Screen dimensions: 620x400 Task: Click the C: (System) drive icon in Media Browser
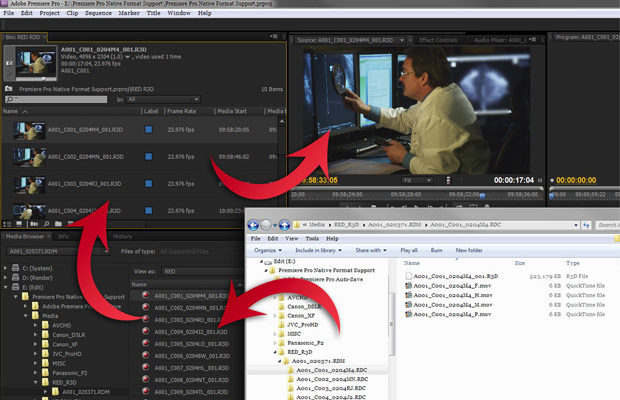pyautogui.click(x=15, y=268)
